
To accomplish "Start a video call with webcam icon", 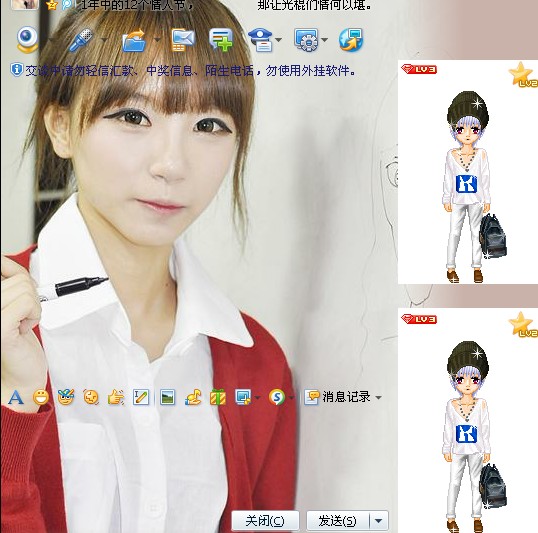I will [27, 39].
